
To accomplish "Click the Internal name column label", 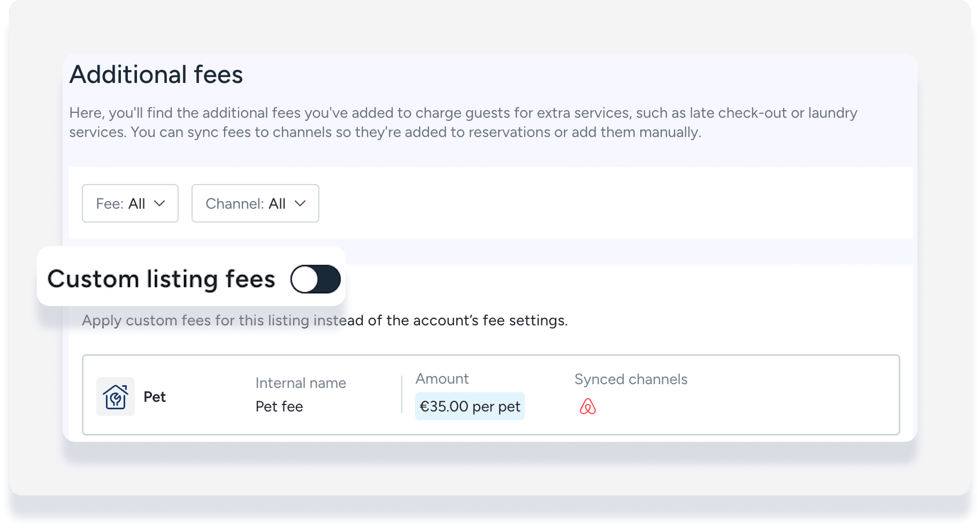I will click(x=301, y=383).
